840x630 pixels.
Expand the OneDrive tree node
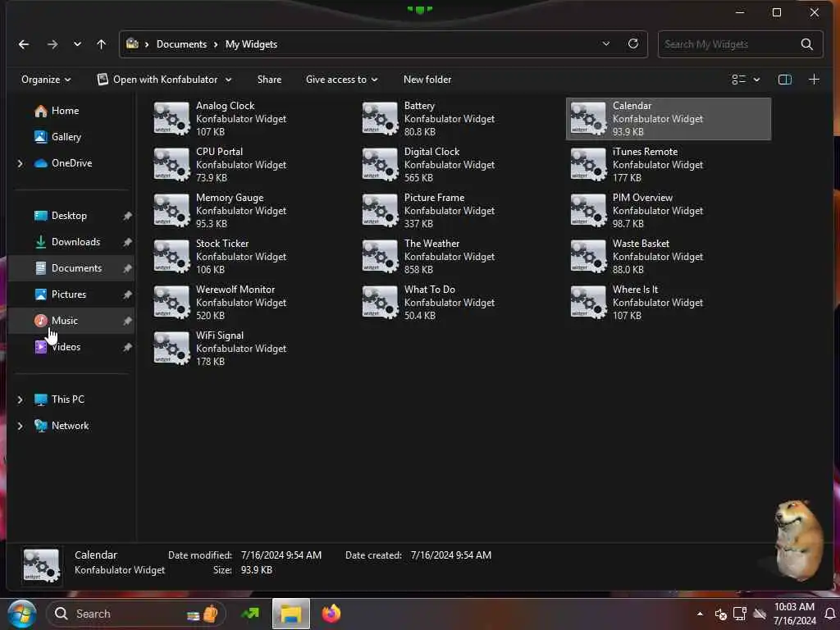pyautogui.click(x=21, y=163)
